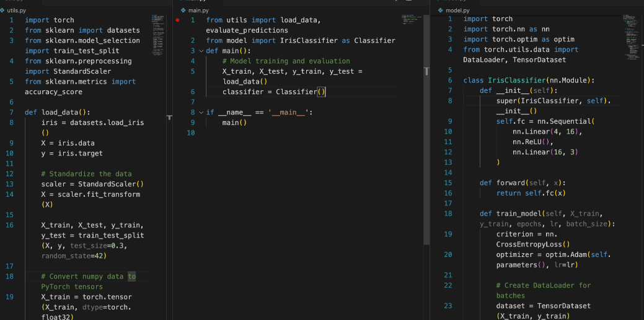
Task: Click 'scaler = StandardScaler()' line
Action: 93,184
